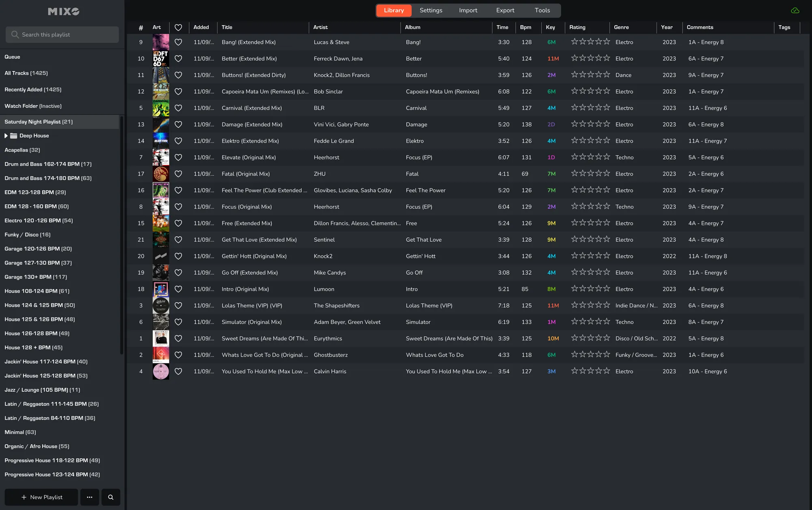812x510 pixels.
Task: Click the magnifier icon in the playlist search box
Action: coord(15,35)
